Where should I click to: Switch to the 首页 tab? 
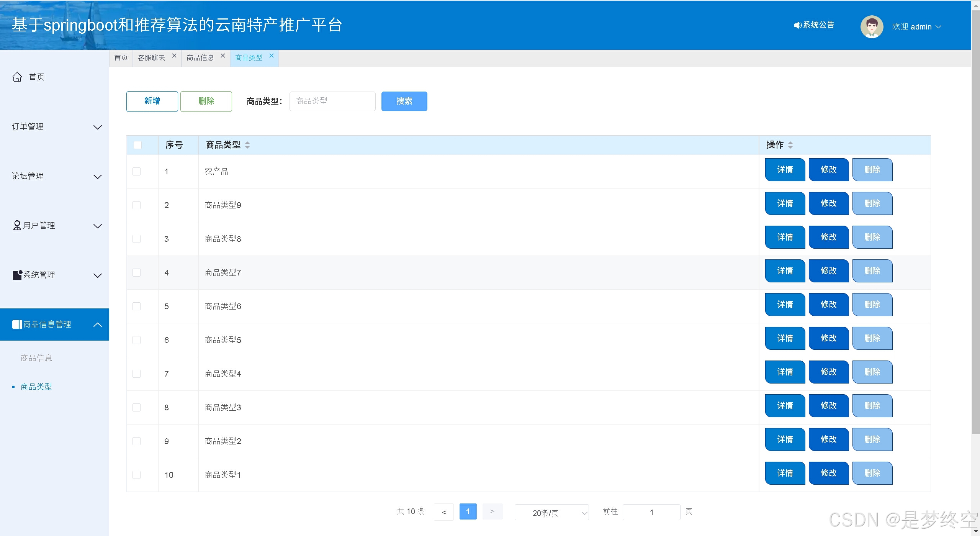[x=121, y=58]
